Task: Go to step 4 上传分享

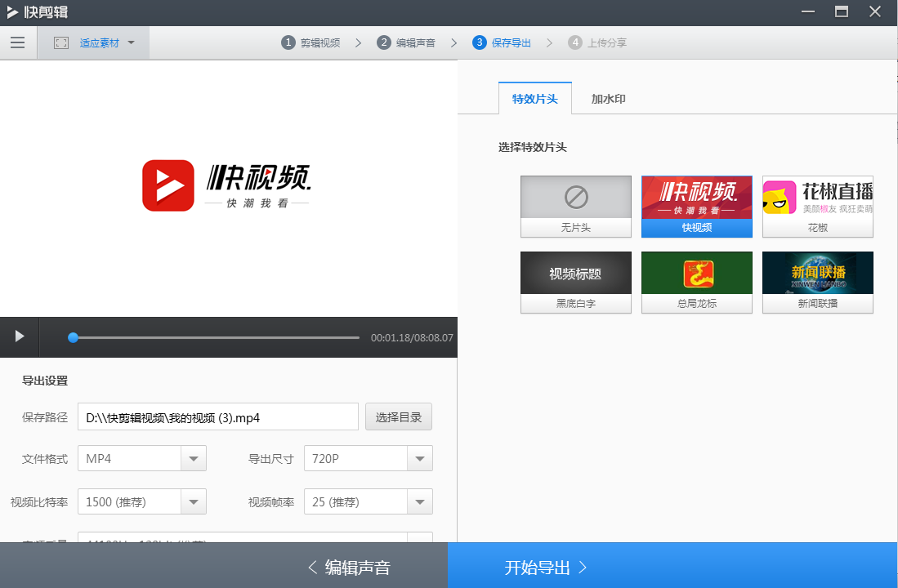Action: (597, 43)
